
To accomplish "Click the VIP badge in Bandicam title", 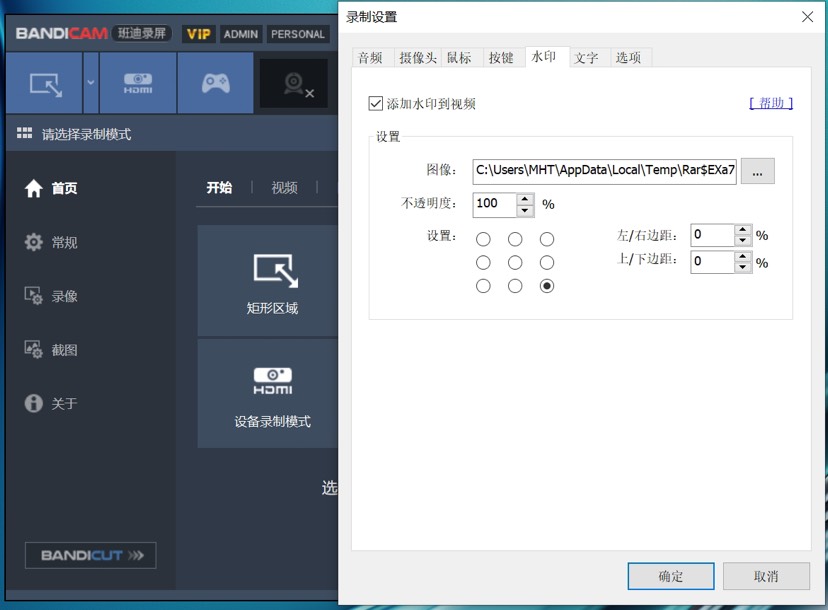I will [x=199, y=34].
